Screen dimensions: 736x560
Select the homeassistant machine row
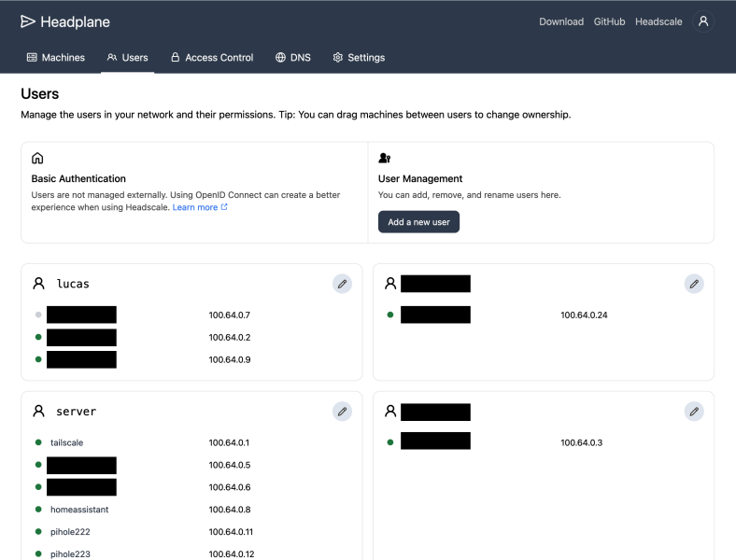click(x=191, y=509)
